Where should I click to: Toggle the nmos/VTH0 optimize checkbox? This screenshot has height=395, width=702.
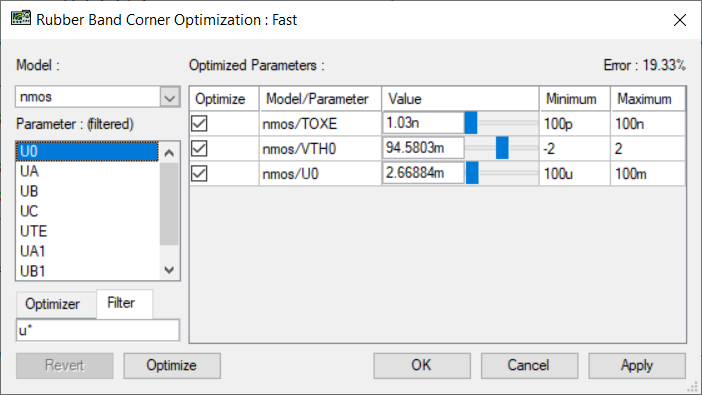(x=199, y=148)
